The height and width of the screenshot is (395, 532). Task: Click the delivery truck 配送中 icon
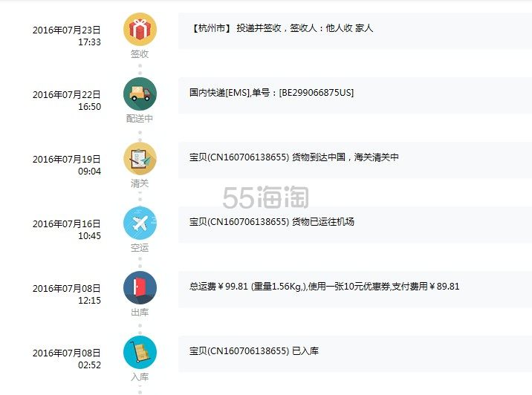(x=140, y=94)
